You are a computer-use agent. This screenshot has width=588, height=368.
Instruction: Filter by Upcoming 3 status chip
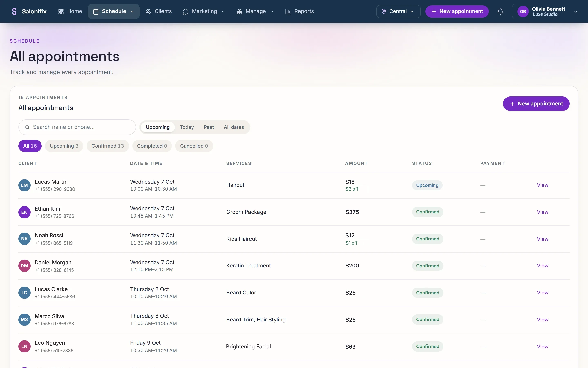pos(64,146)
